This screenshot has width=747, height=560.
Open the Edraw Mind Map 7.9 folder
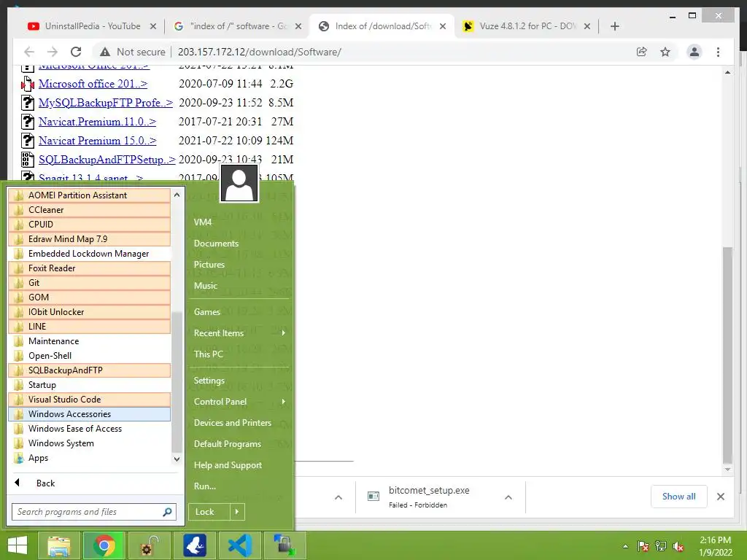[x=90, y=239]
